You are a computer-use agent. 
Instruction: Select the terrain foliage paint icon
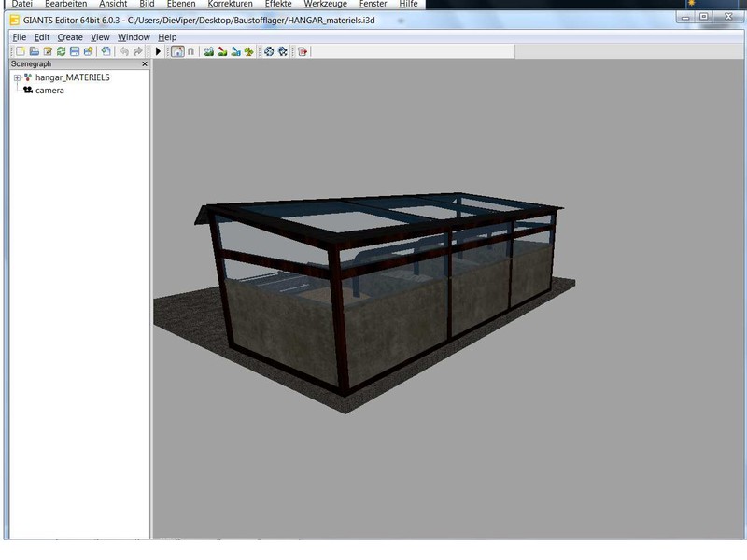(248, 51)
